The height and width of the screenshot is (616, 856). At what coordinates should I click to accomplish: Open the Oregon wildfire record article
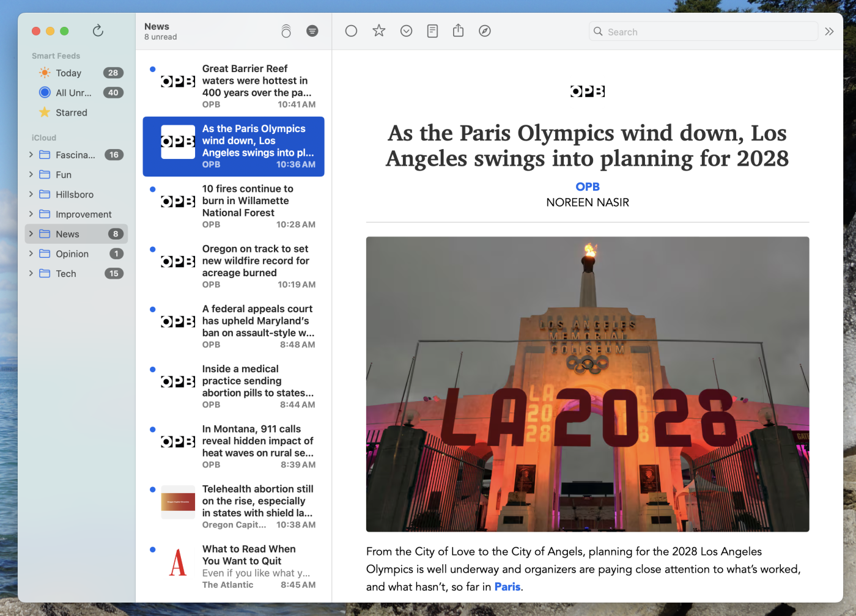tap(234, 266)
